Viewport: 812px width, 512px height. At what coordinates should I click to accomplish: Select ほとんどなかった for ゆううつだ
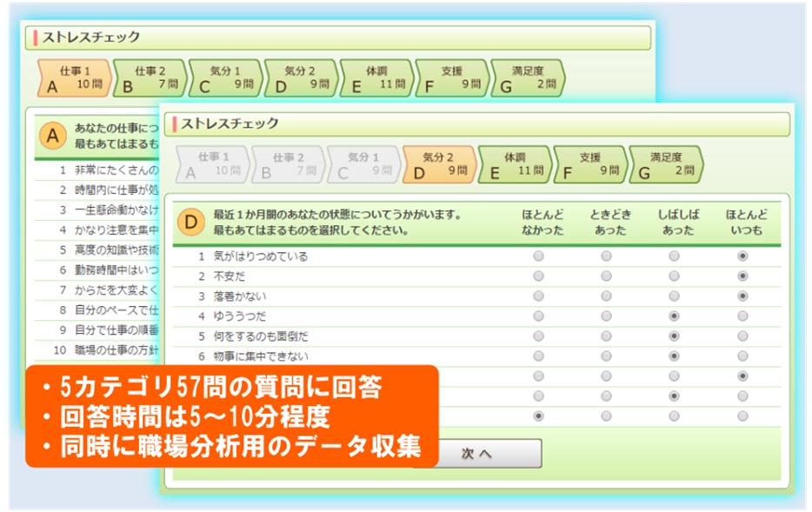pyautogui.click(x=538, y=316)
